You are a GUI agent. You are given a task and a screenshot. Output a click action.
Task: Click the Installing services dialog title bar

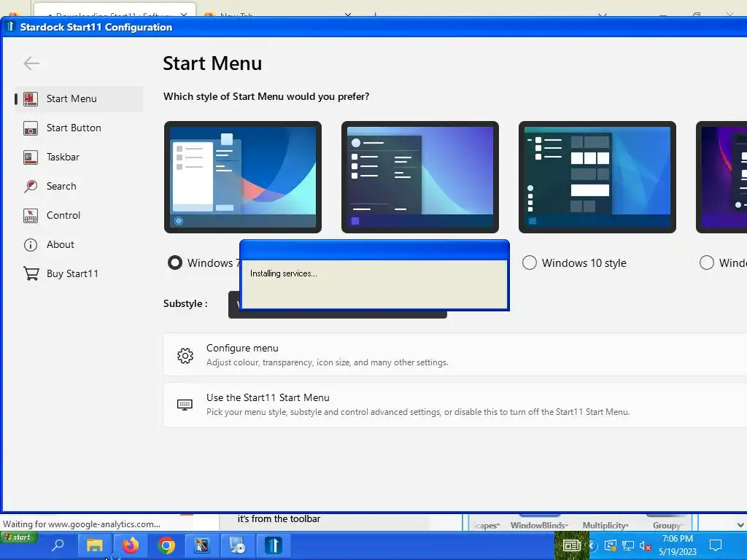(x=374, y=251)
